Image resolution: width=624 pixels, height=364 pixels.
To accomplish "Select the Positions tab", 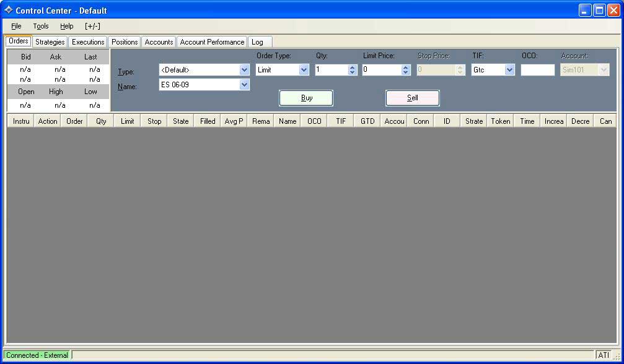I will [x=125, y=42].
